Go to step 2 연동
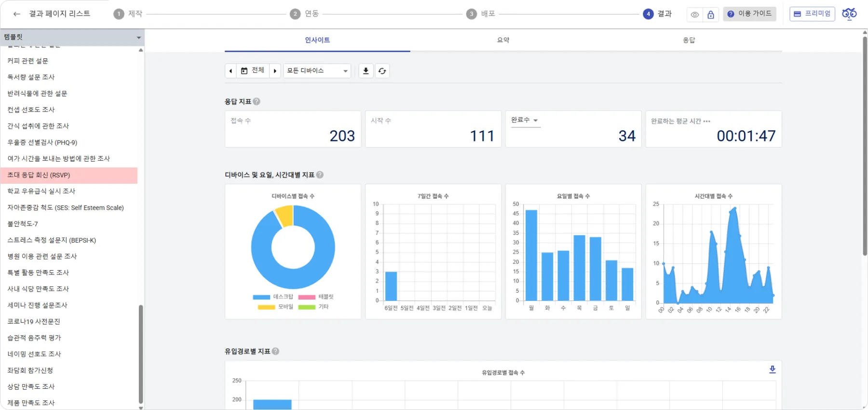 point(304,14)
